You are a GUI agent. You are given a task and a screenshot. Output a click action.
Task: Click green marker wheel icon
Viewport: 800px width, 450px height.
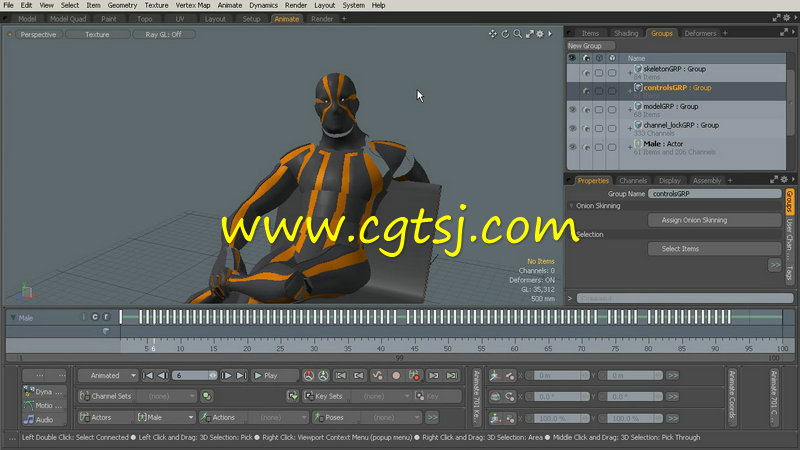(323, 376)
